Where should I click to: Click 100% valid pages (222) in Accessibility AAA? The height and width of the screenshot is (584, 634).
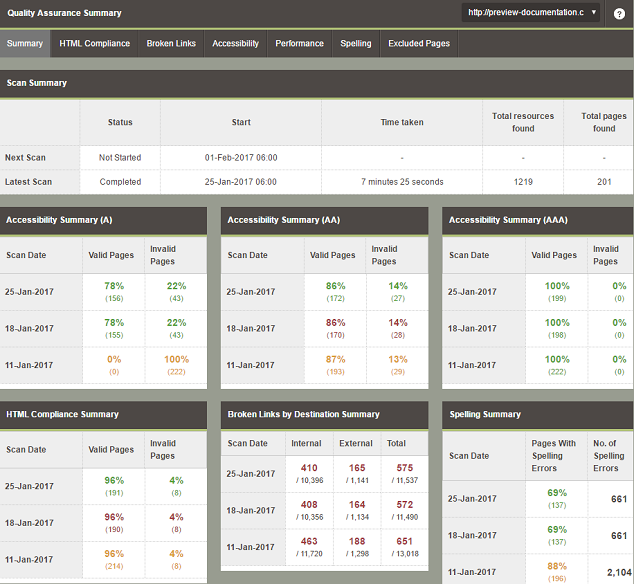[557, 365]
